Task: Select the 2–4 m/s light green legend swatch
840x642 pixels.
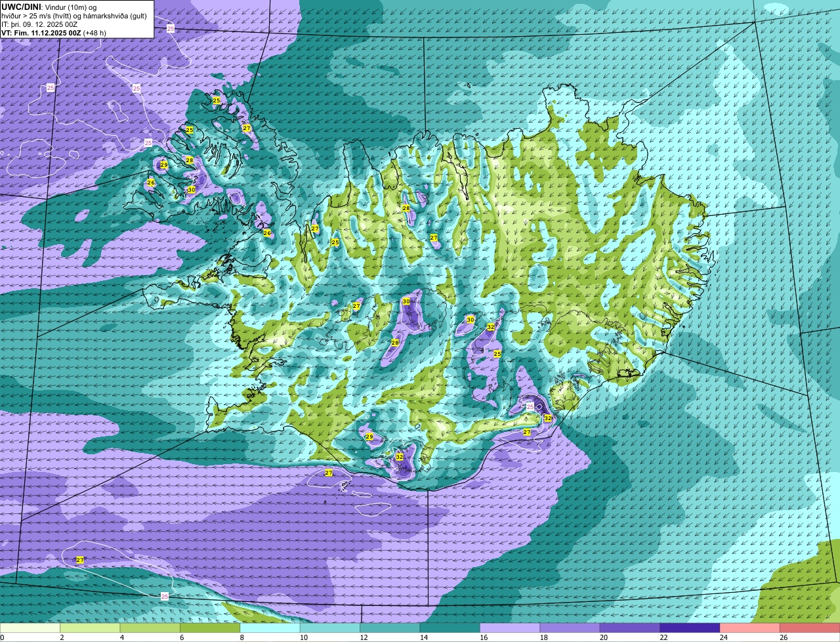Action: 90,628
